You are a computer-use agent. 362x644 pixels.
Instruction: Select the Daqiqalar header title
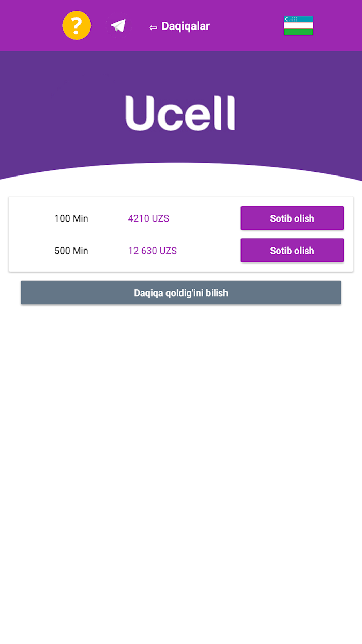point(186,26)
